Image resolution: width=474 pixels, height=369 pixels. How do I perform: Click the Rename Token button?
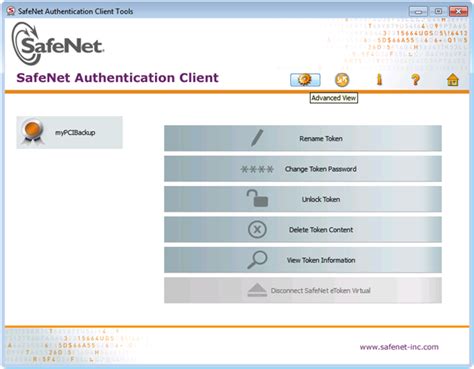tap(303, 138)
